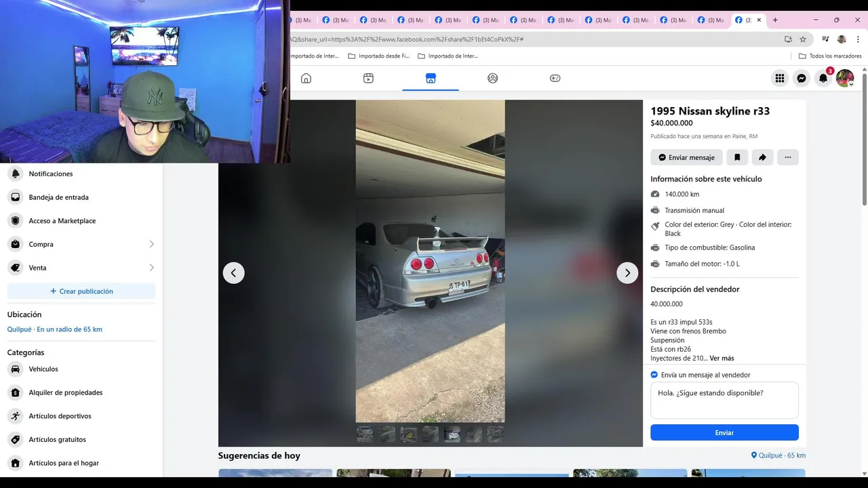Expand the Venta section chevron
The width and height of the screenshot is (868, 488).
pos(151,268)
